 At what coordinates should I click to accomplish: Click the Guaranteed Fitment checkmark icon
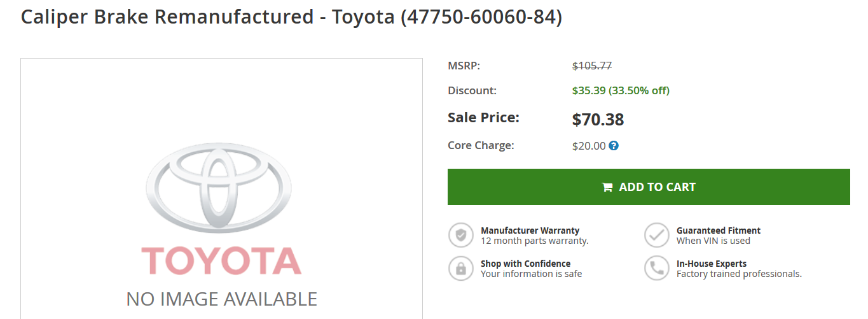pyautogui.click(x=657, y=235)
